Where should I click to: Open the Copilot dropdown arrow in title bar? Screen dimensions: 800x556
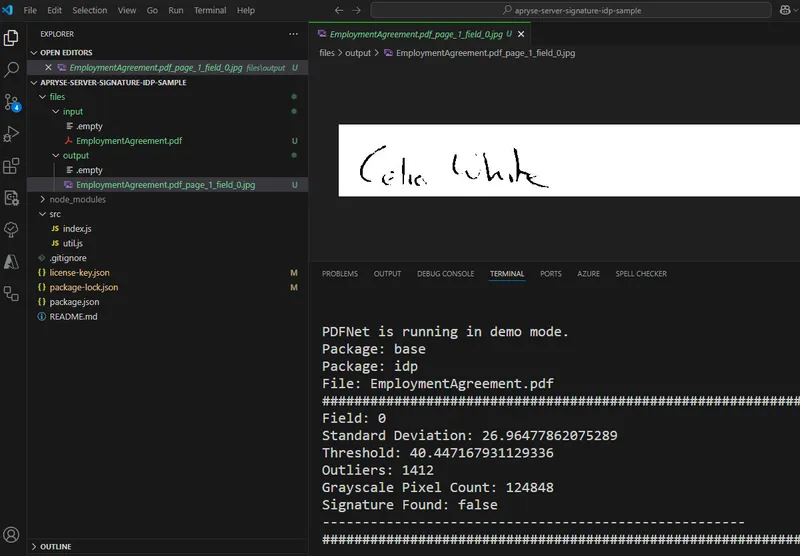[x=796, y=10]
